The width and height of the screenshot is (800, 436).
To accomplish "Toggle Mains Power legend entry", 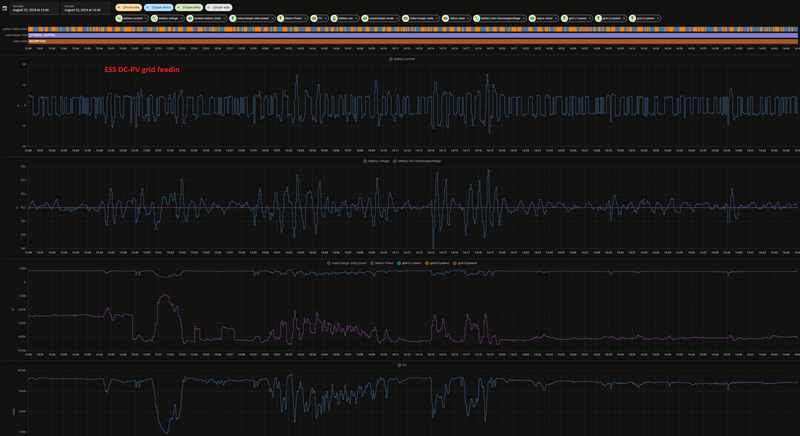I will pyautogui.click(x=382, y=263).
